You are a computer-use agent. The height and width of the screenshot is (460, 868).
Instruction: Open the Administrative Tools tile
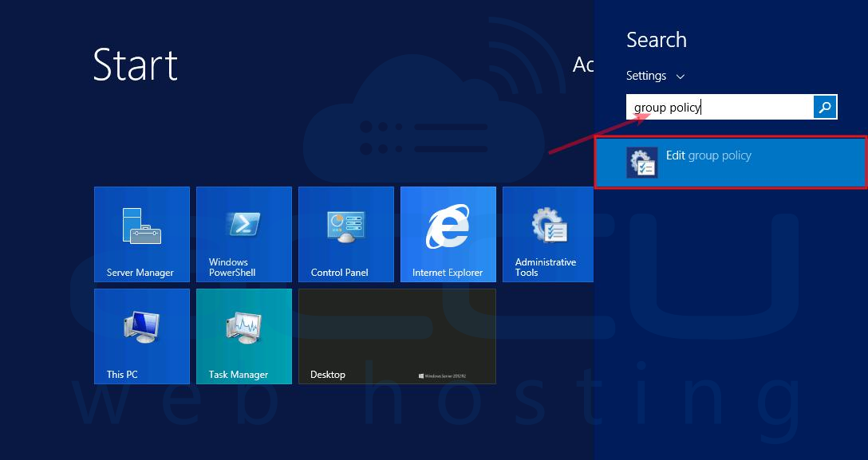548,234
